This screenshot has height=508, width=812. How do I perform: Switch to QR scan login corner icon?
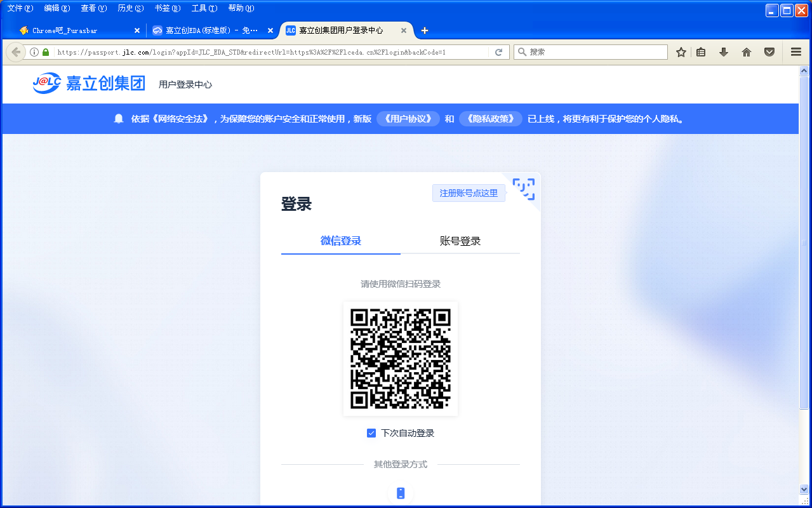[524, 189]
